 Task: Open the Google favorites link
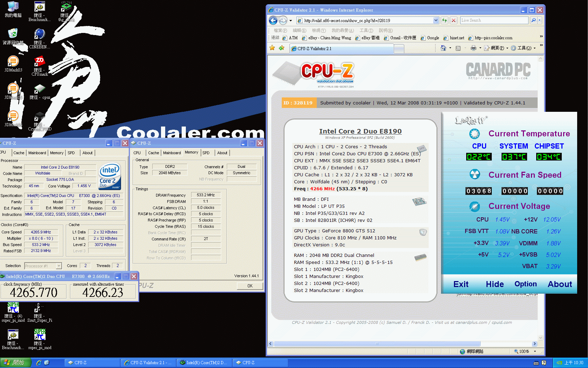tap(430, 38)
